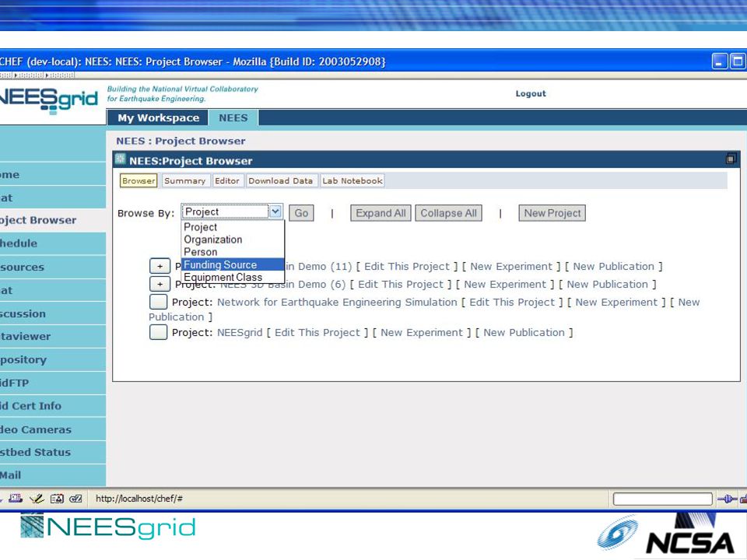This screenshot has width=747, height=560.
Task: Choose Person in the Browse By list
Action: coord(233,252)
